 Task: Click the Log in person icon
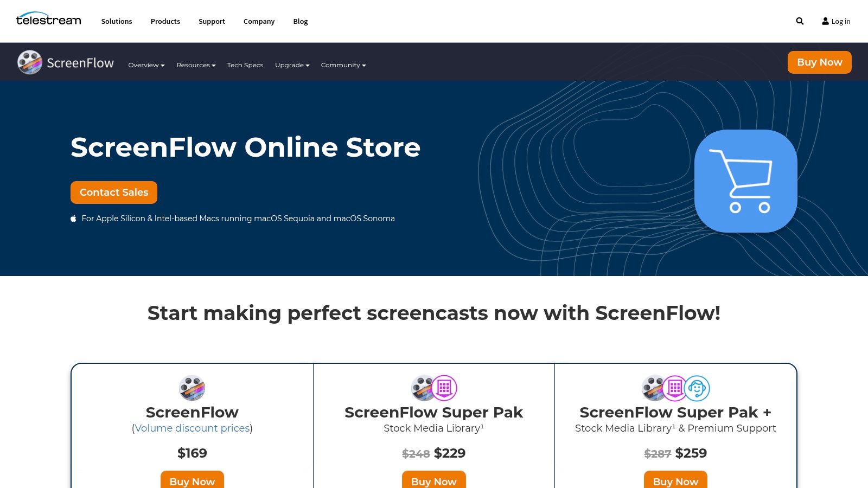(826, 21)
